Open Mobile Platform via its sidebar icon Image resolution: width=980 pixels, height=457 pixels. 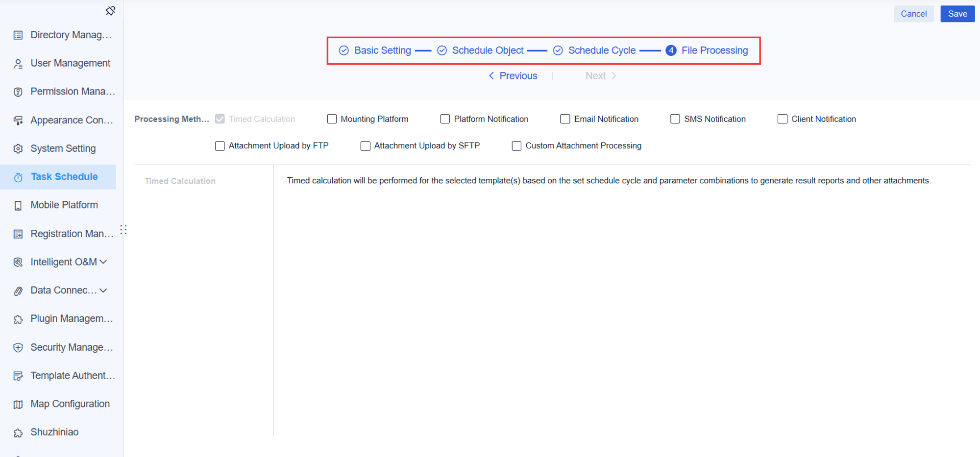(x=18, y=205)
